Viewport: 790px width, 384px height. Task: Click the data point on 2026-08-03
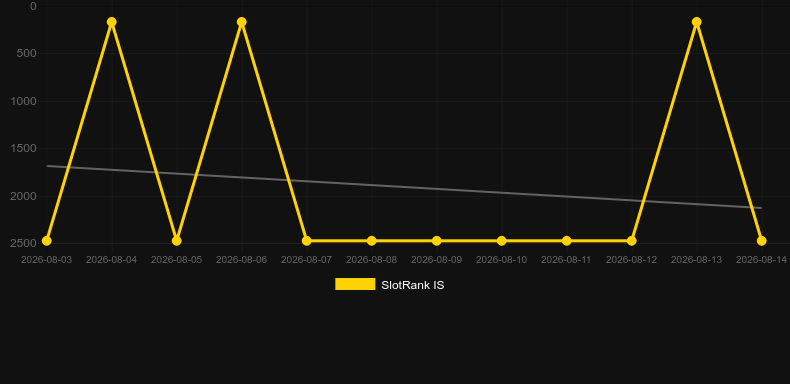46,241
